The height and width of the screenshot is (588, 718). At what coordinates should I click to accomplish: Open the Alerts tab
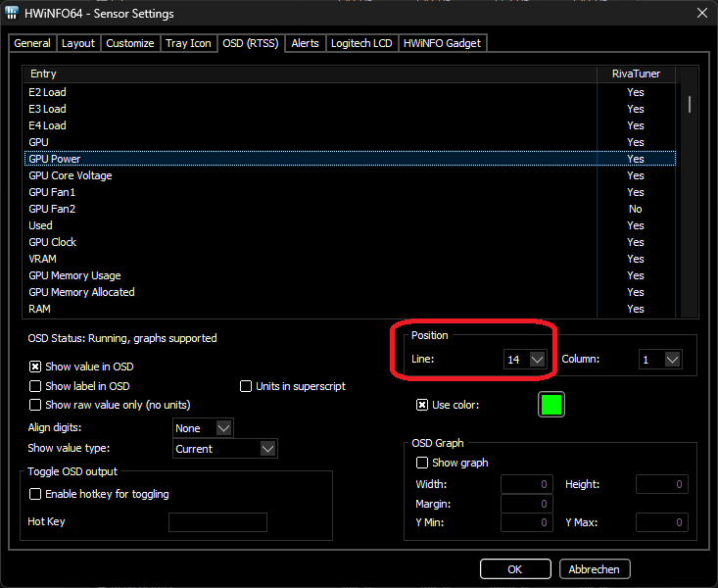(x=305, y=43)
